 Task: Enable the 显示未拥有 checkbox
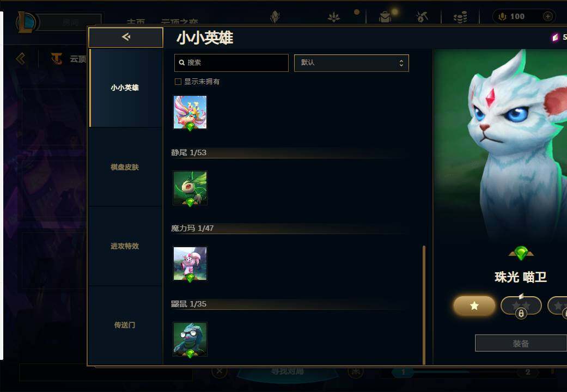tap(178, 82)
